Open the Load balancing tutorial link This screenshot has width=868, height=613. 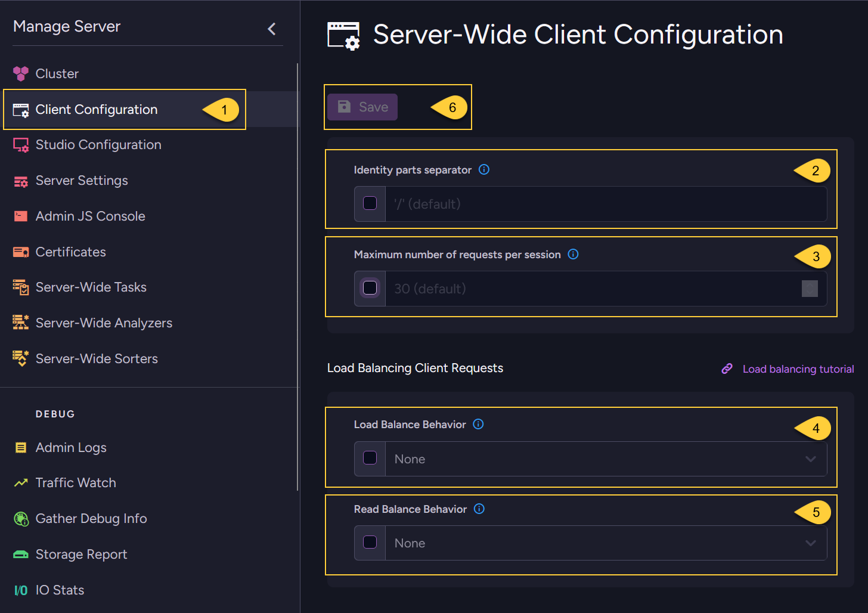point(798,369)
